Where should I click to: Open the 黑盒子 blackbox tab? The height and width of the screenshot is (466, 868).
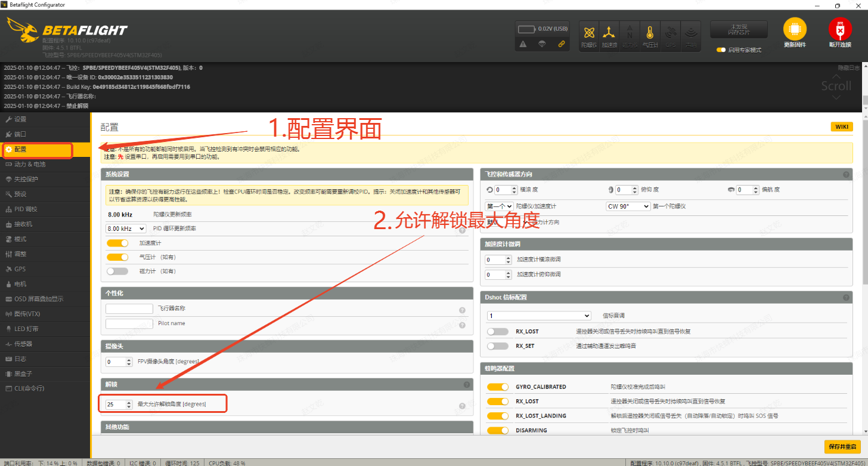click(x=45, y=374)
